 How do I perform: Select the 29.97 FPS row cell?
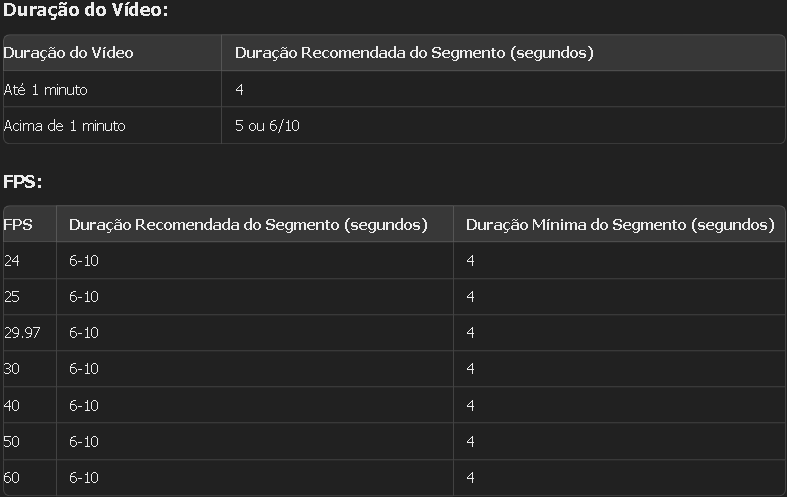tap(22, 333)
